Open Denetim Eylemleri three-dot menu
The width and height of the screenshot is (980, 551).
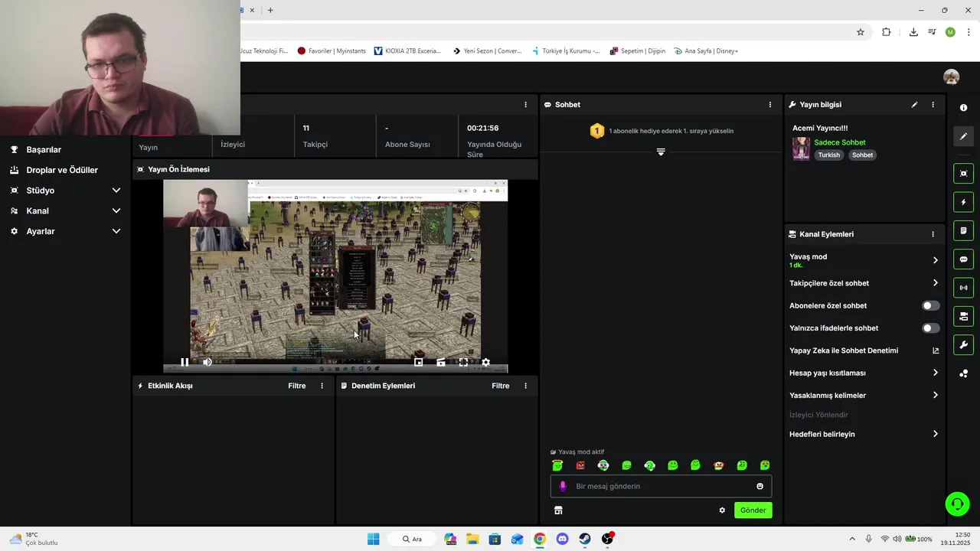pos(525,386)
